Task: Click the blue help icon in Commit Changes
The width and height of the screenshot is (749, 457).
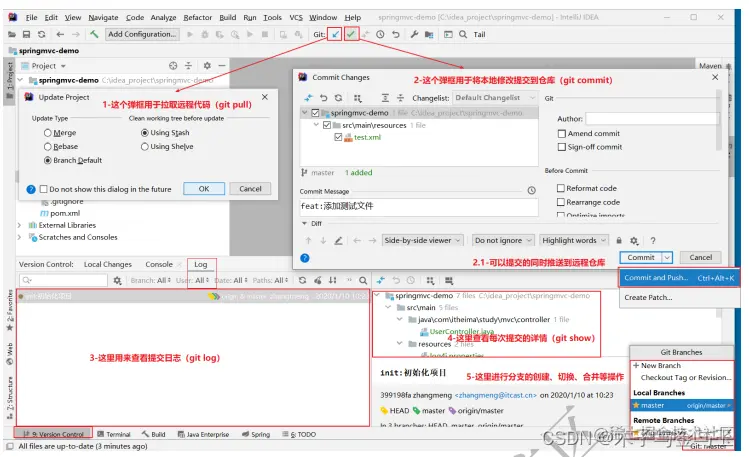Action: click(305, 258)
